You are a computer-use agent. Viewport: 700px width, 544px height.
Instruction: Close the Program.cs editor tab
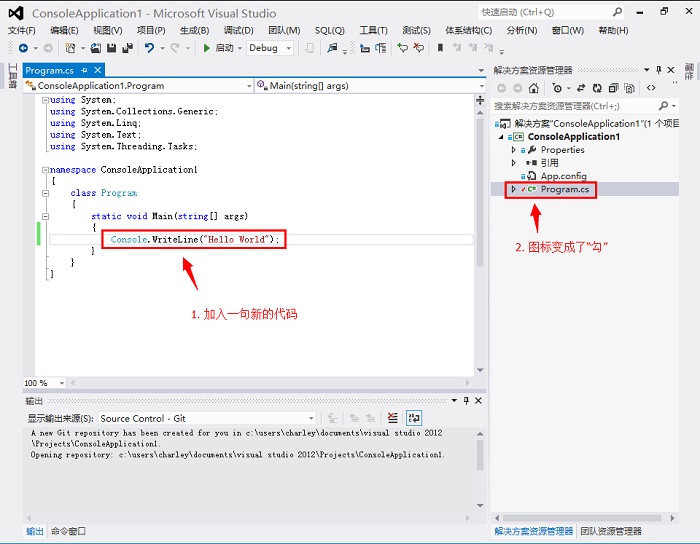tap(98, 70)
